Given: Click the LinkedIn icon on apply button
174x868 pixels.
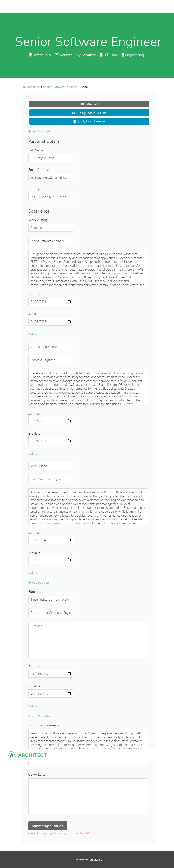Looking at the screenshot, I should (75, 121).
